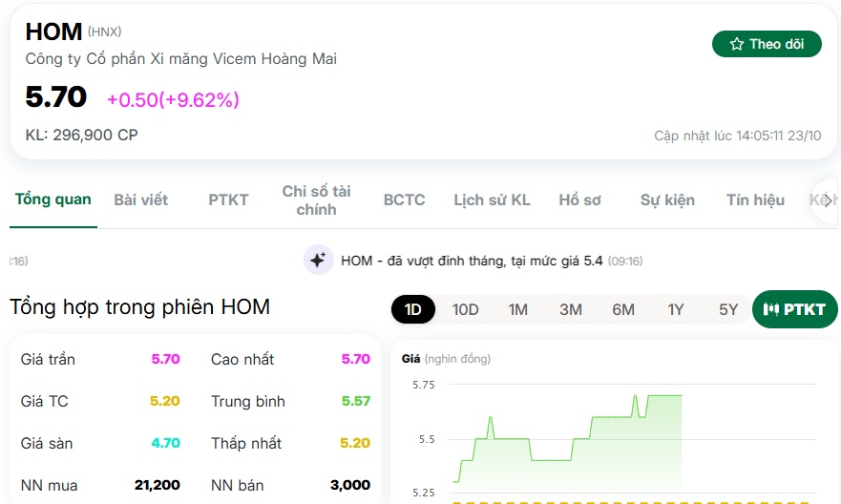Open the PTKT tab

[x=228, y=200]
